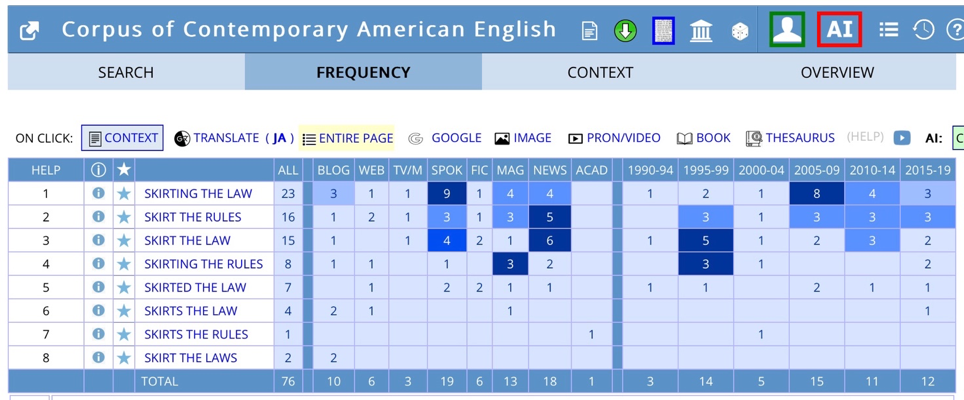Click the dice random icon
The height and width of the screenshot is (400, 964).
click(x=740, y=31)
